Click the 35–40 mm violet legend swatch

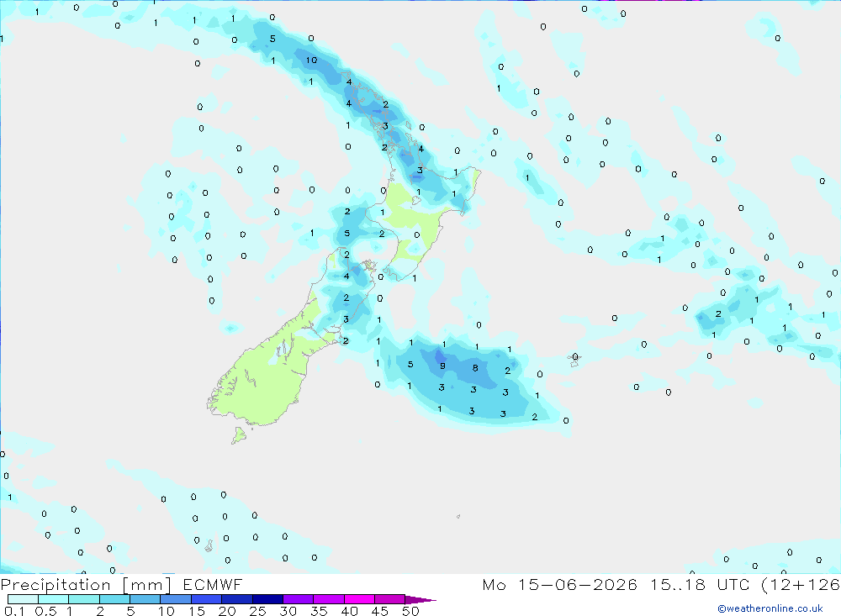[x=329, y=599]
